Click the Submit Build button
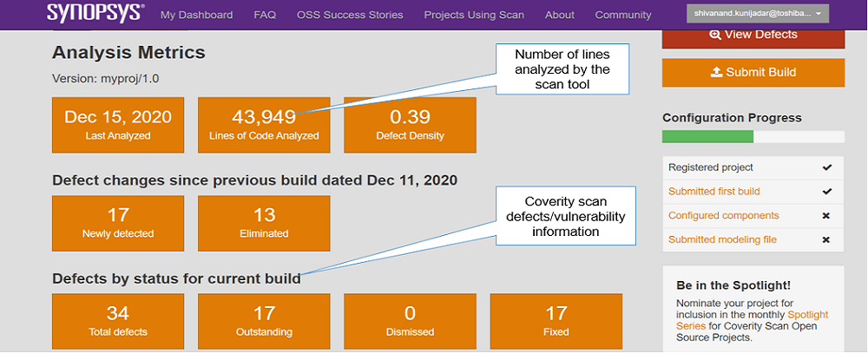The width and height of the screenshot is (868, 353). tap(753, 73)
